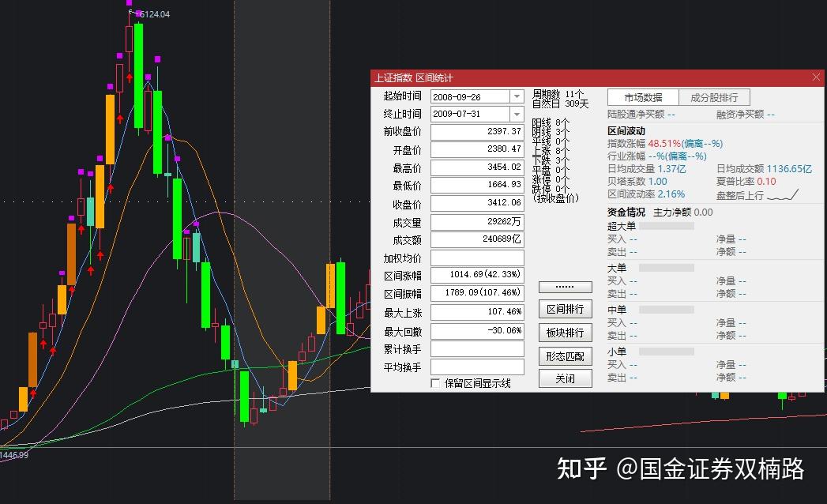Click the 起始时间 date text 2008-09-26
This screenshot has height=504, width=827.
coord(457,97)
